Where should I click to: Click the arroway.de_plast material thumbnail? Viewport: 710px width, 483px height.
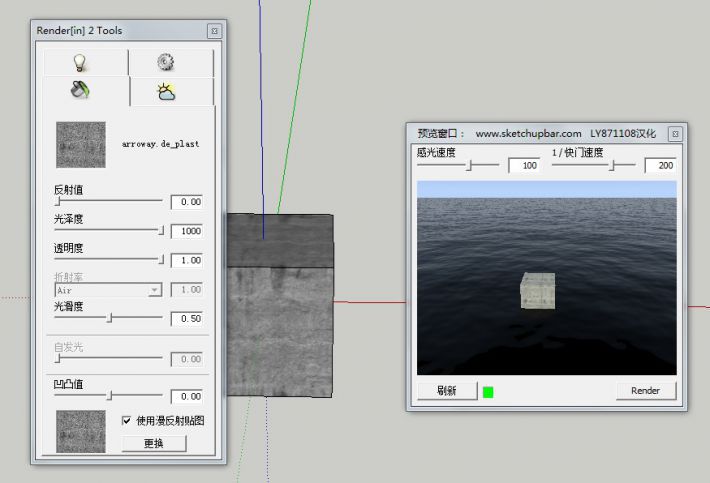click(81, 145)
